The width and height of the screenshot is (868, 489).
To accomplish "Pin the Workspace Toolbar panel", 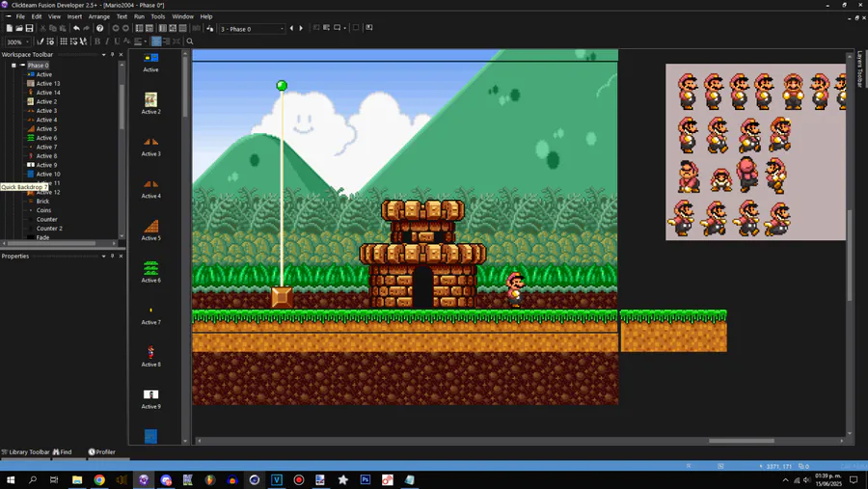I will click(x=113, y=55).
